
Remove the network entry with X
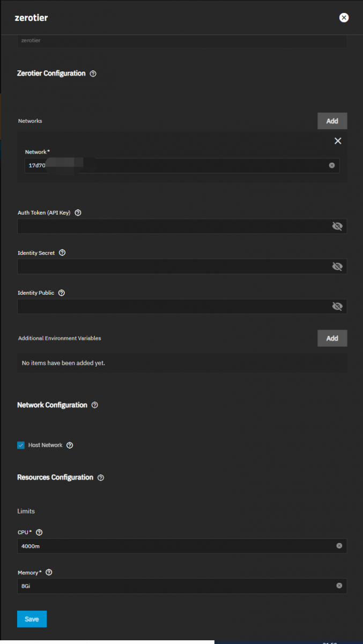tap(338, 141)
